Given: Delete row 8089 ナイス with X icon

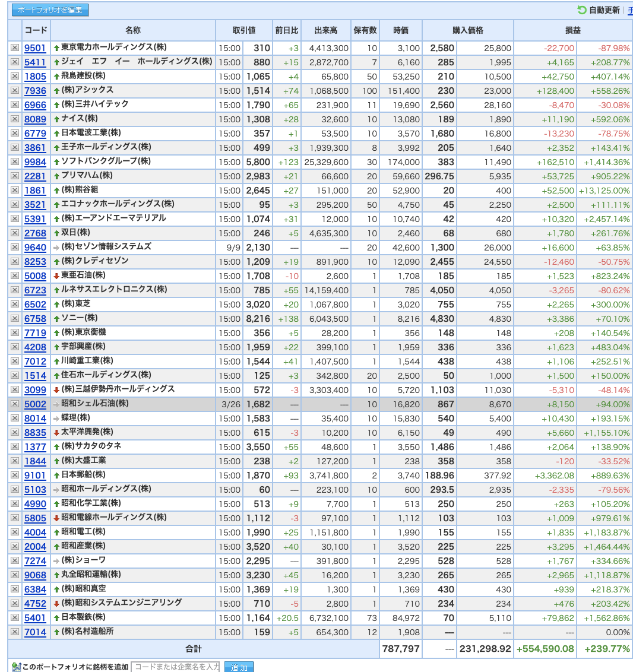Looking at the screenshot, I should pos(15,119).
